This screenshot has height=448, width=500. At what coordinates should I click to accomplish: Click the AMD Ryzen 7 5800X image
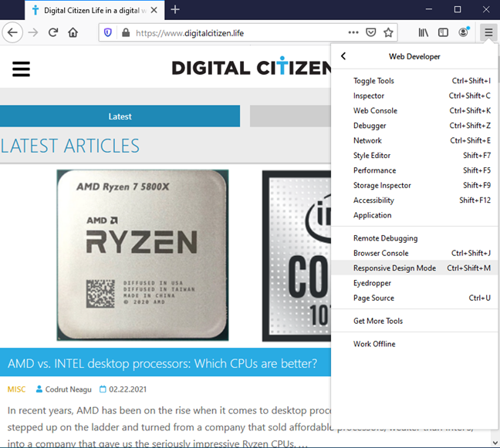click(x=143, y=255)
